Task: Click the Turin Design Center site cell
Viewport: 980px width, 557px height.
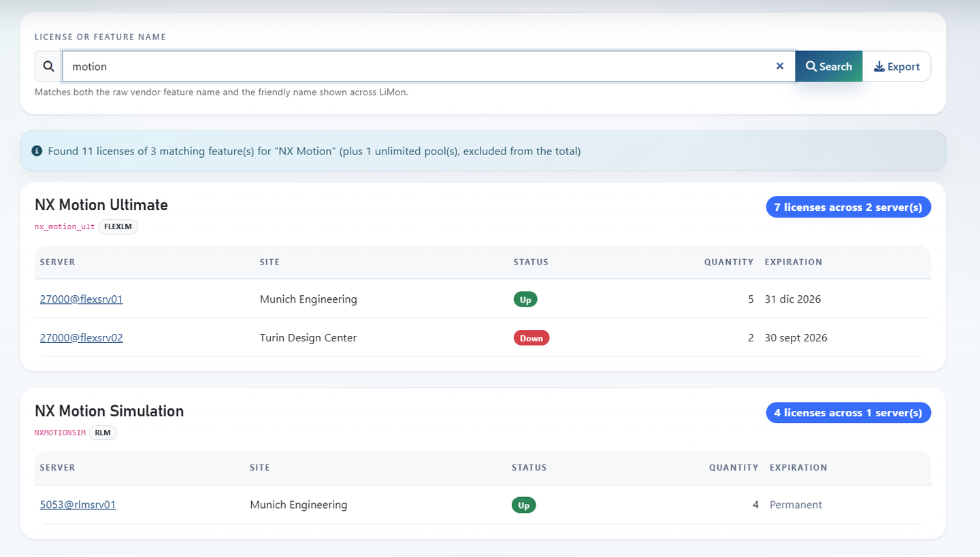Action: pyautogui.click(x=308, y=337)
